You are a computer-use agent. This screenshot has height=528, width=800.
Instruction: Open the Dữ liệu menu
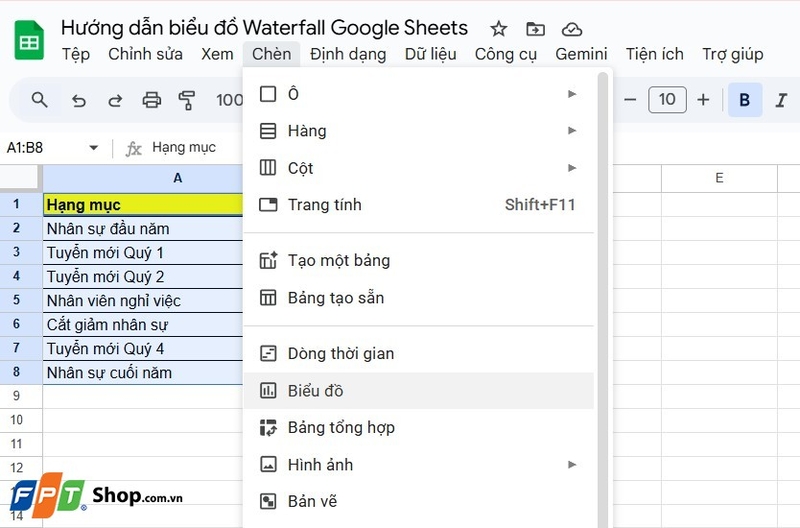coord(431,54)
